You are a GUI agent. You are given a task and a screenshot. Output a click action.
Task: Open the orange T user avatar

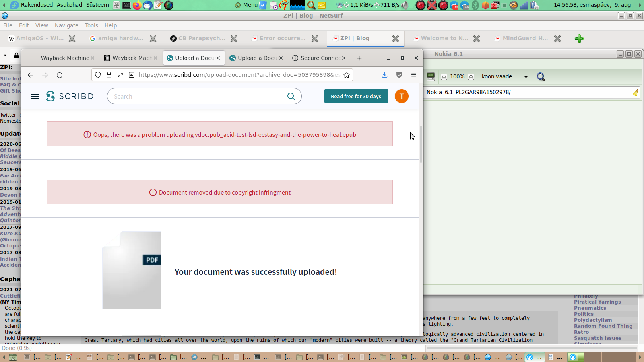pos(402,96)
